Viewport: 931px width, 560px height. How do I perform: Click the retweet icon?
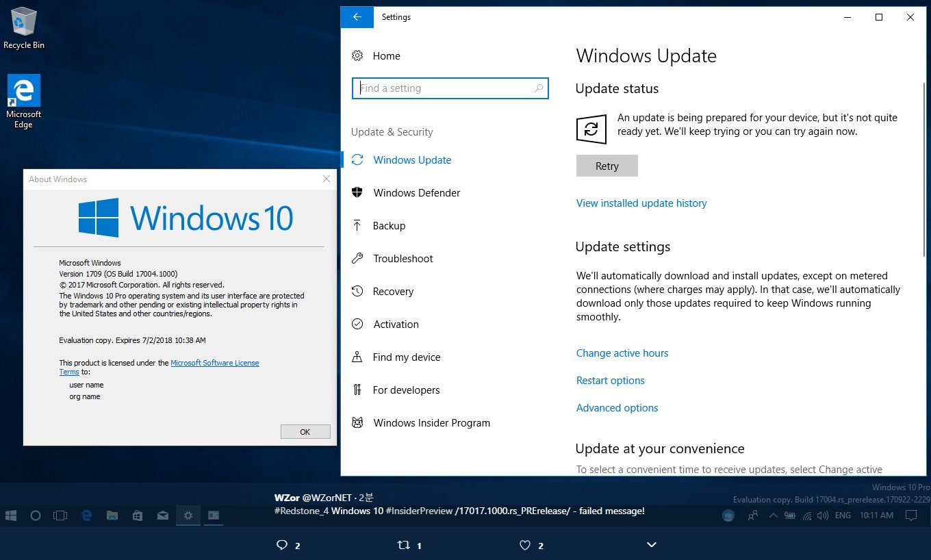pos(404,545)
